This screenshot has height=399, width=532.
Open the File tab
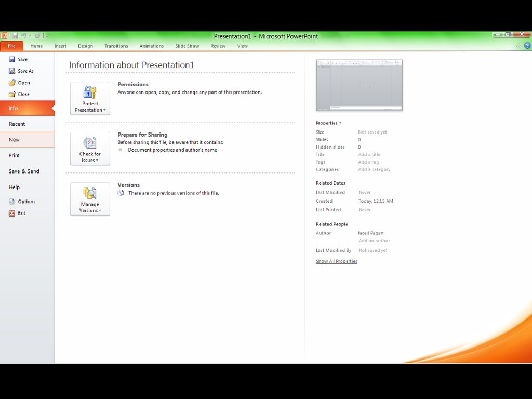click(x=11, y=46)
